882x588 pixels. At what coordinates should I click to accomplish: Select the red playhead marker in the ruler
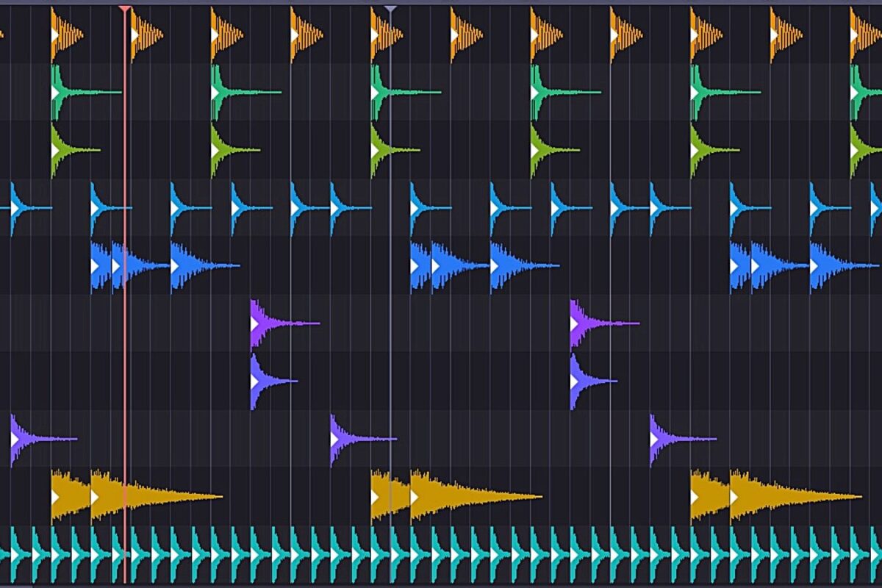pyautogui.click(x=125, y=7)
